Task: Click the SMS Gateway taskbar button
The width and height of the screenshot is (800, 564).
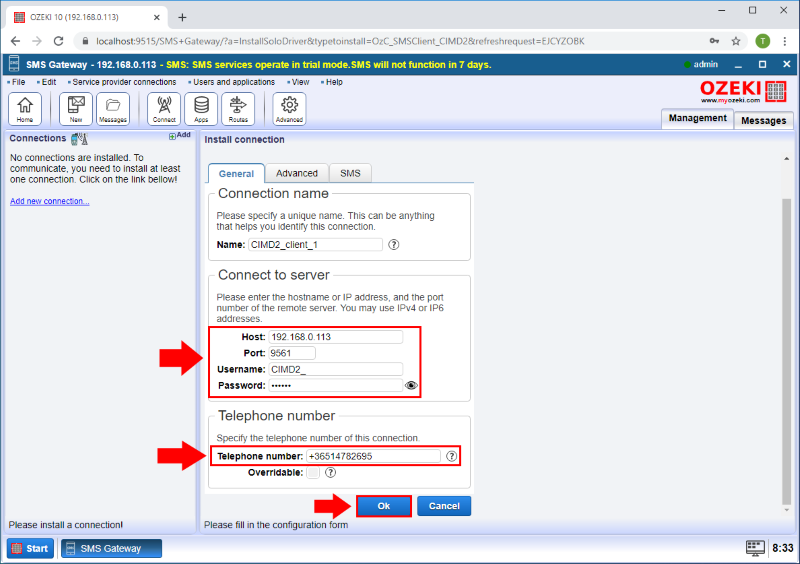Action: 111,548
